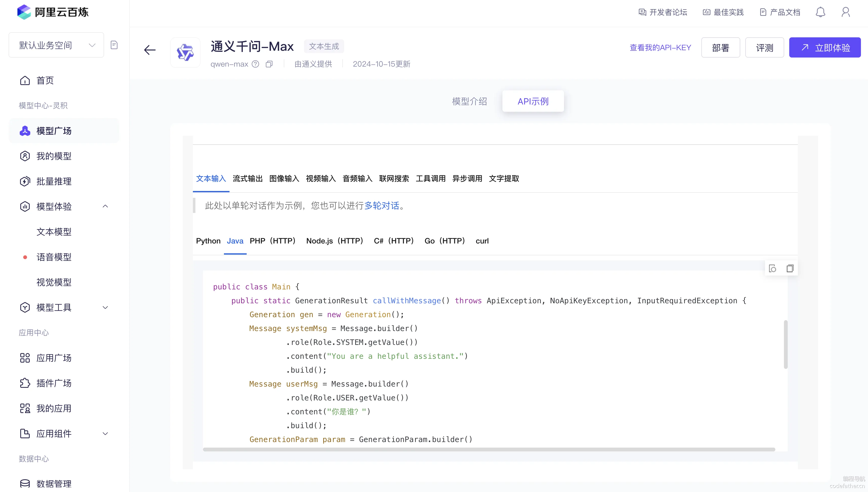
Task: Open 视觉模型 in the sidebar
Action: point(54,282)
